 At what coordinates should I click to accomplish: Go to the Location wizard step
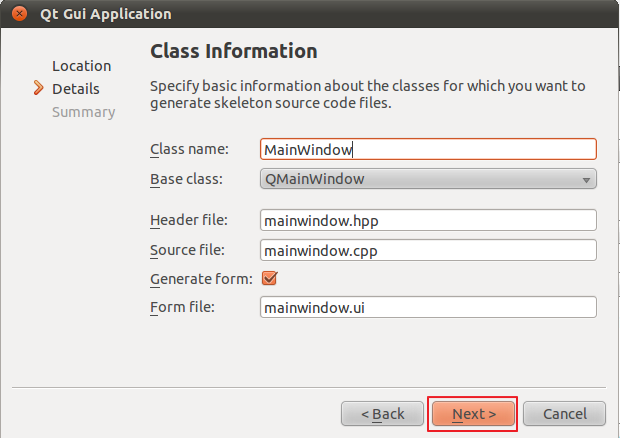click(81, 66)
